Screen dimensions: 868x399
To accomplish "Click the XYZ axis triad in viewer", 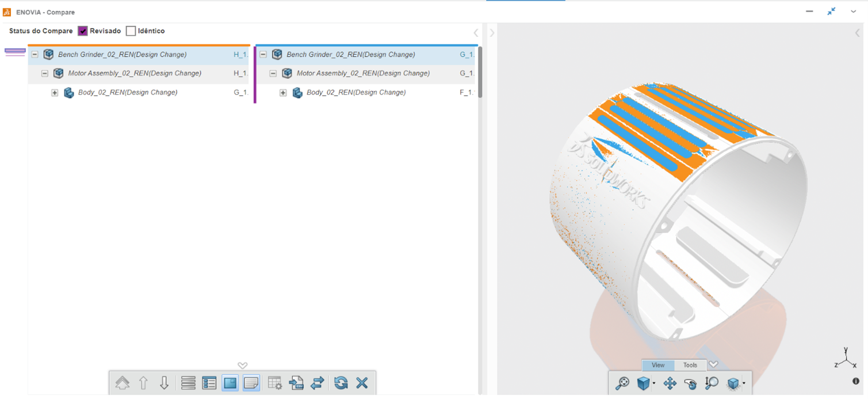I will [x=845, y=359].
